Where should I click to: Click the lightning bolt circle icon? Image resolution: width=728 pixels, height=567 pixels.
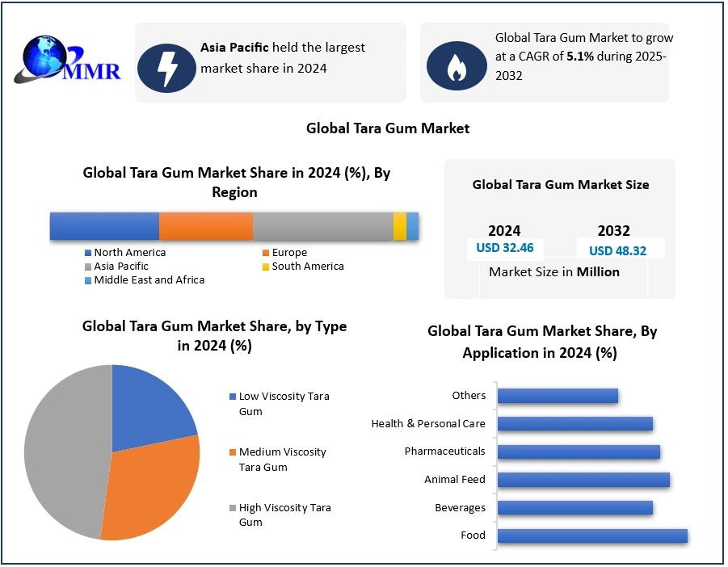(166, 66)
